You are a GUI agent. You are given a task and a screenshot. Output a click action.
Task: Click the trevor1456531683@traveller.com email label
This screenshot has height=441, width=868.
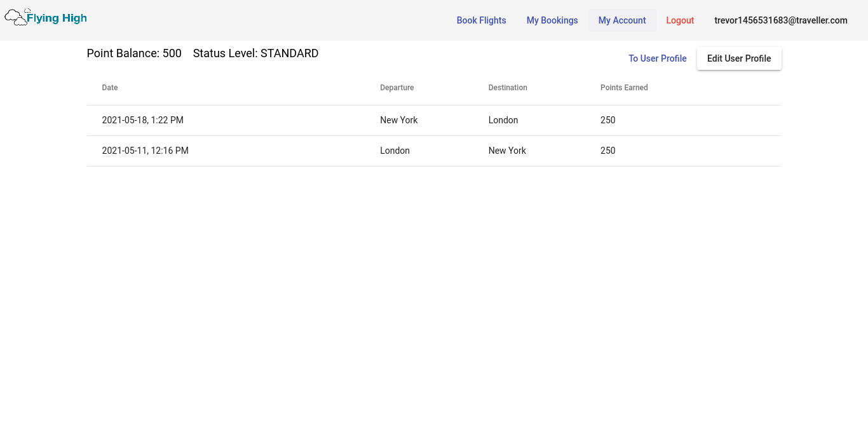pos(781,20)
